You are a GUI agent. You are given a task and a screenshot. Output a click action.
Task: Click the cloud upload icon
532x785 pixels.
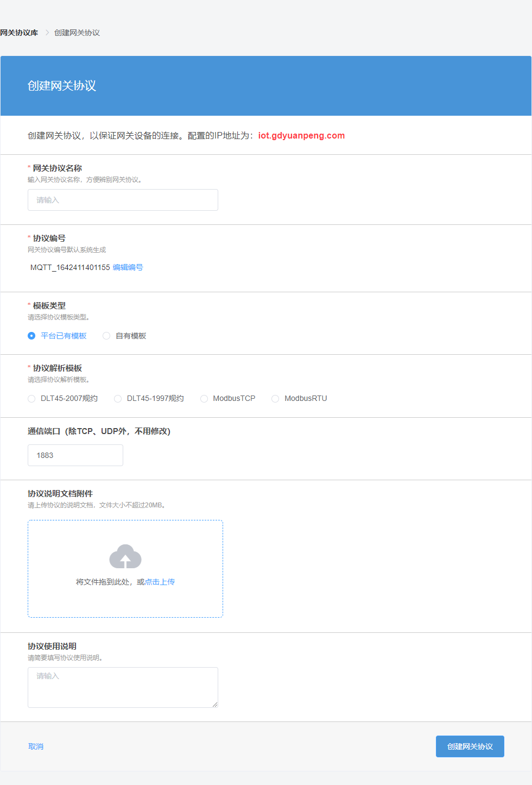(x=125, y=556)
